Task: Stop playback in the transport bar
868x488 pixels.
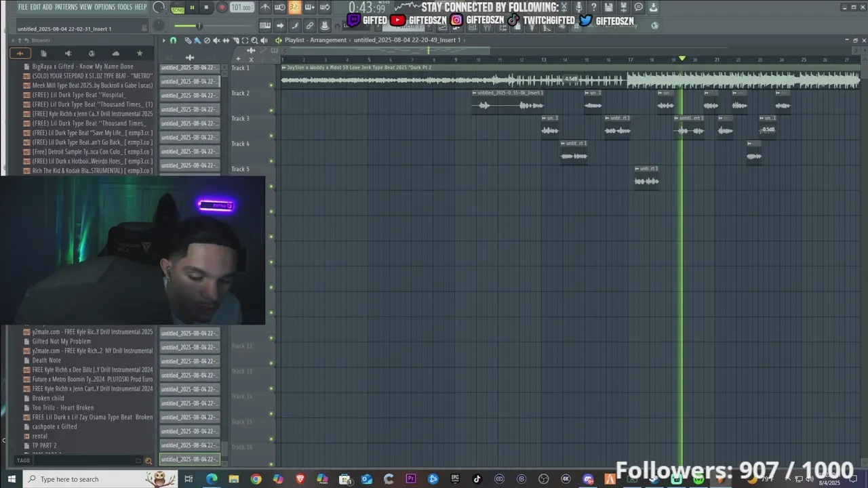Action: (x=206, y=8)
